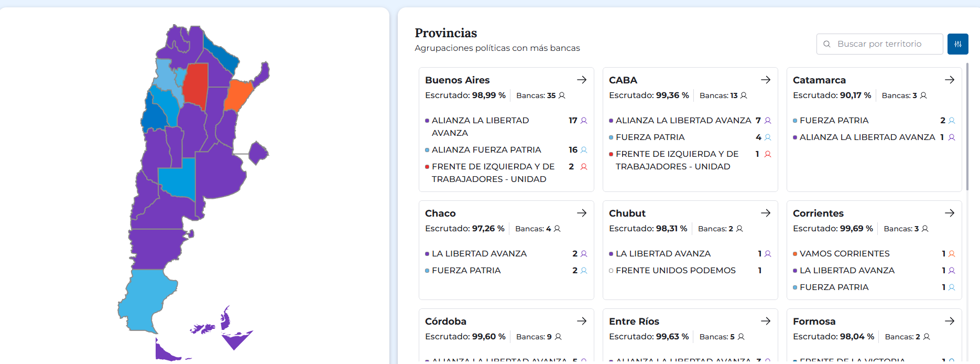Open Buenos Aires details arrow

click(582, 80)
